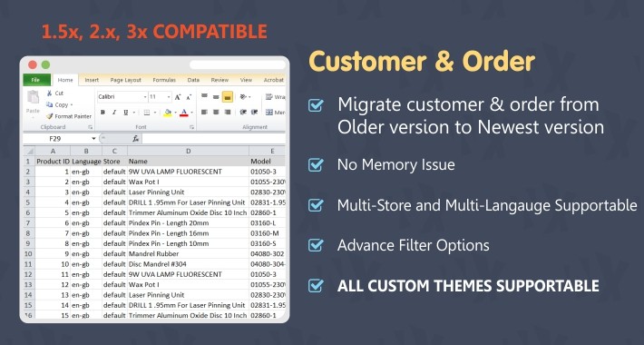Click the red window close dot
Viewport: 644px width, 345px height.
33,65
